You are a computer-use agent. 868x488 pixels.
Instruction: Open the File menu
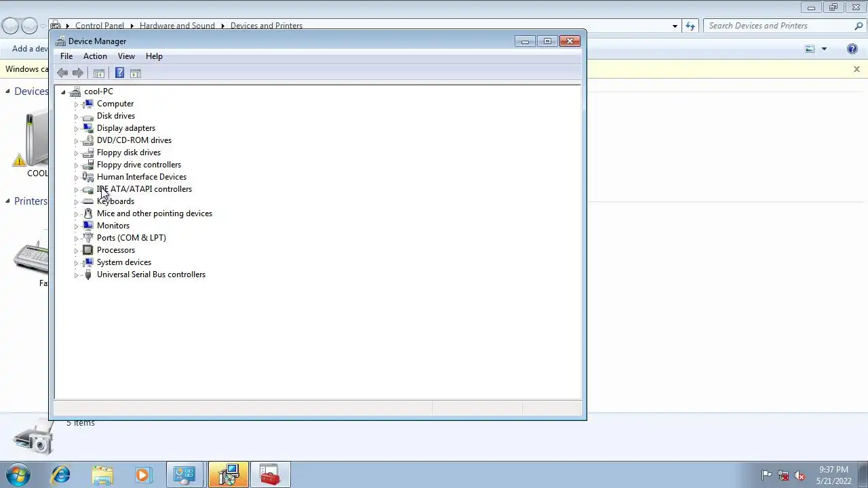point(66,56)
